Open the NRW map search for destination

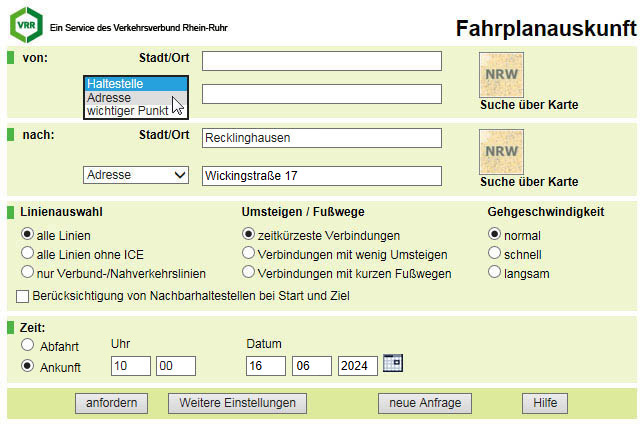pos(501,152)
